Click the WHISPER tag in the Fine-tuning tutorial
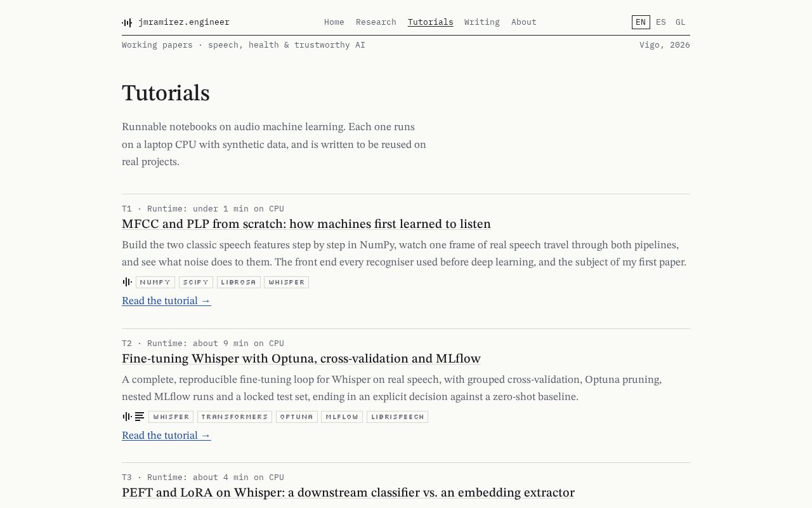The height and width of the screenshot is (508, 812). tap(171, 417)
